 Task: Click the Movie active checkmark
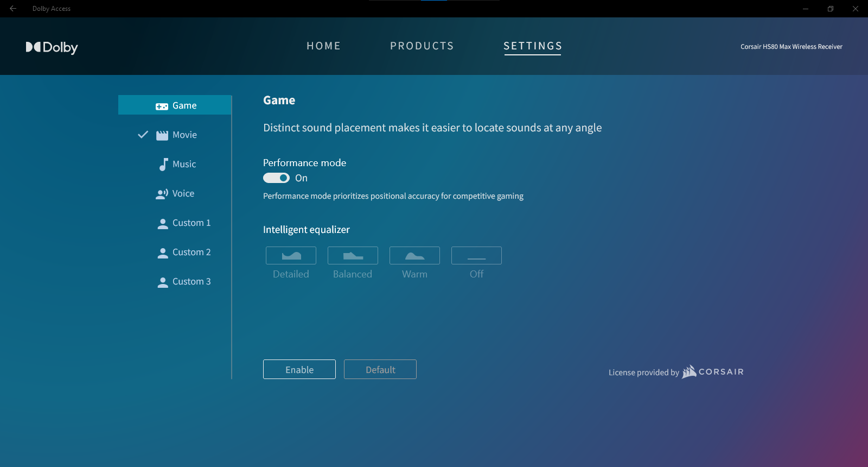click(x=143, y=135)
